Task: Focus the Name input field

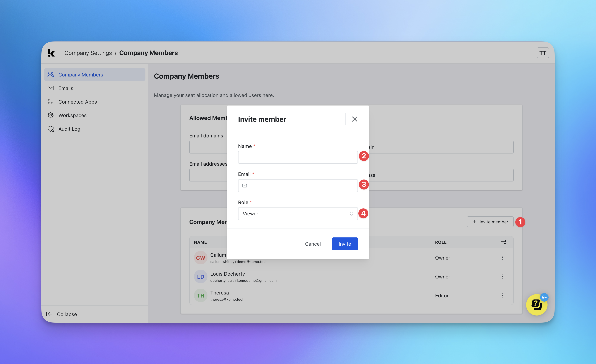Action: (x=297, y=157)
